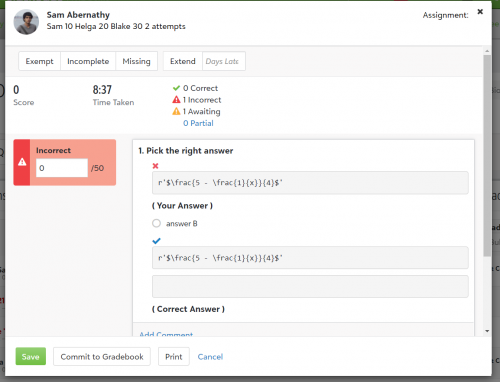
Task: Select the answer B radio button
Action: coord(156,223)
